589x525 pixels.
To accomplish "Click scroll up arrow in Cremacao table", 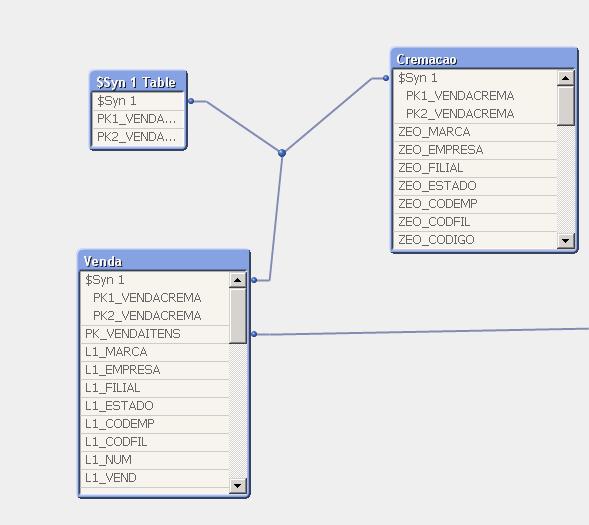I will (x=565, y=78).
